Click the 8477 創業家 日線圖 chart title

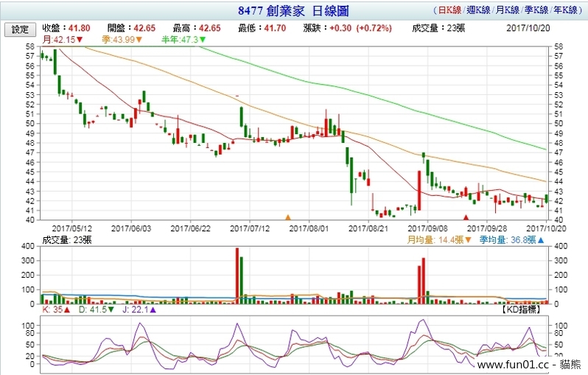(x=293, y=12)
